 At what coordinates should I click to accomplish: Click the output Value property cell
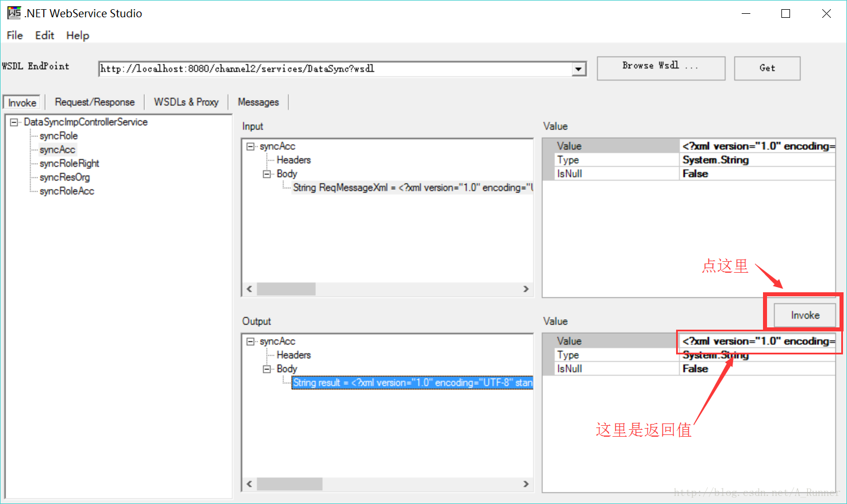click(x=758, y=341)
